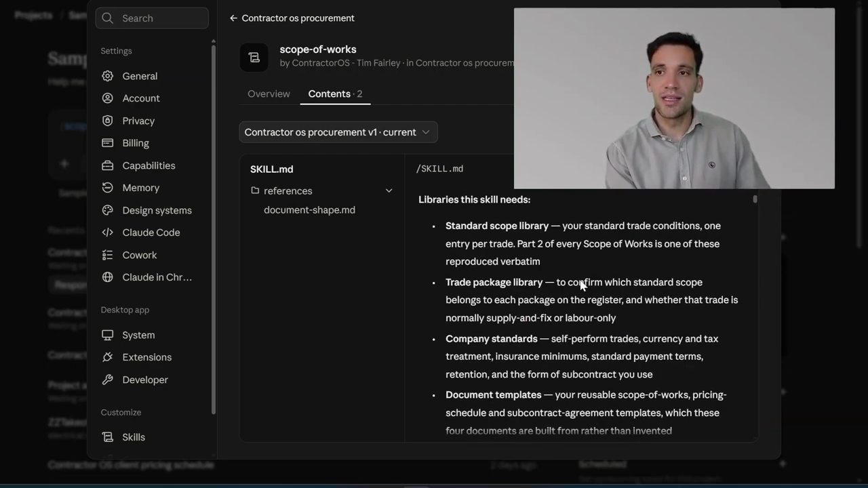Click the webcam video thumbnail
The image size is (868, 488).
pyautogui.click(x=674, y=98)
